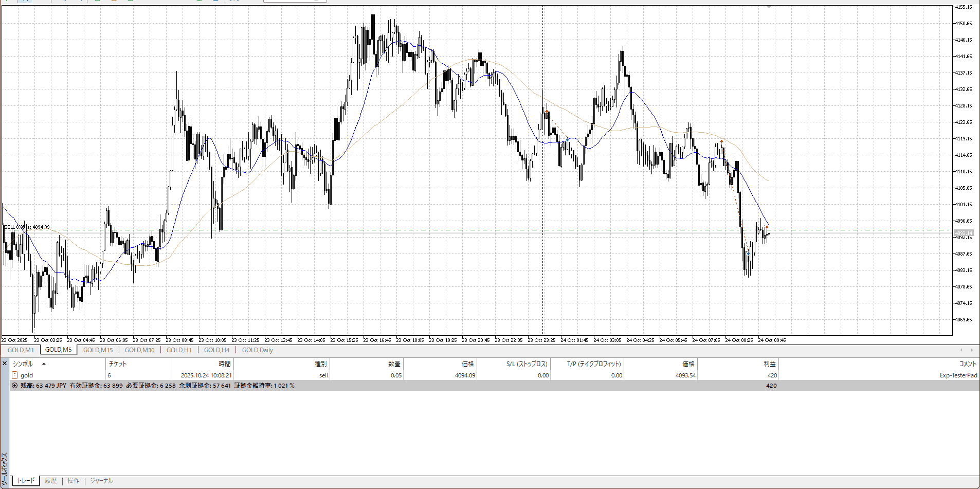Open the GOLD,M15 chart tab
The width and height of the screenshot is (980, 489).
98,350
